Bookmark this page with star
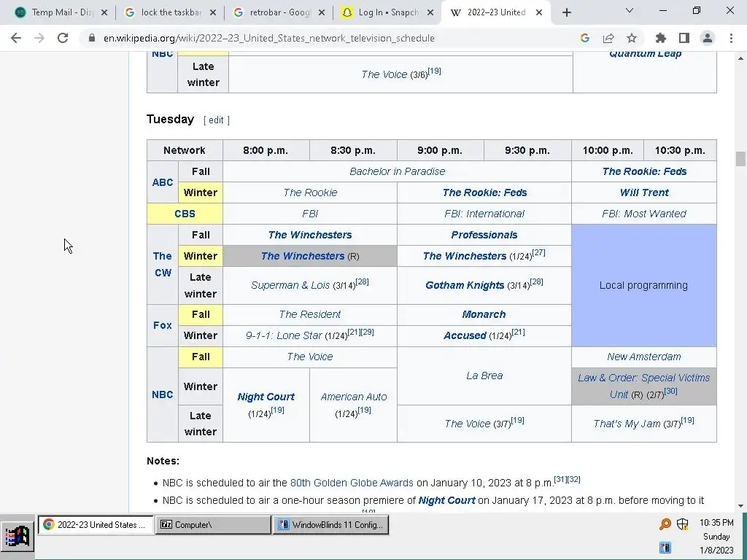 click(x=632, y=38)
